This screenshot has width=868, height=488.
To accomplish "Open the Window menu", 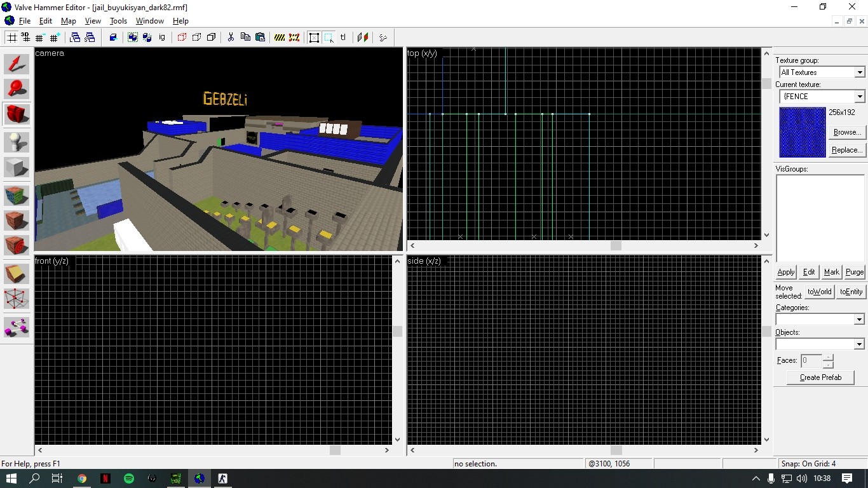I will pos(150,21).
